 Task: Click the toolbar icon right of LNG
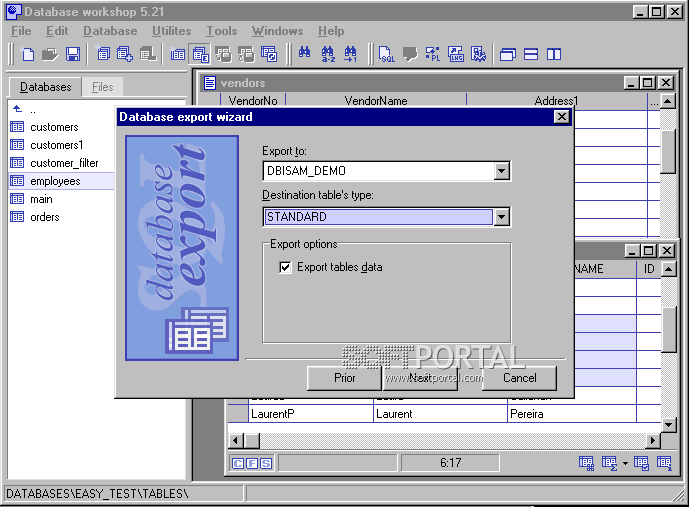(478, 54)
